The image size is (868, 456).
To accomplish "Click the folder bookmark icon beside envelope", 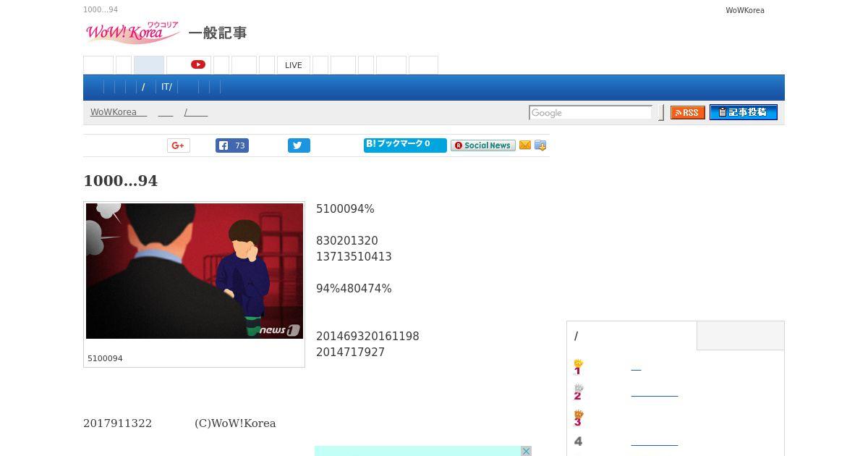I will (x=540, y=145).
